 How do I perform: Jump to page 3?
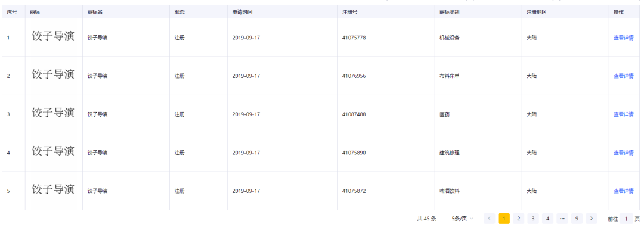click(x=533, y=219)
